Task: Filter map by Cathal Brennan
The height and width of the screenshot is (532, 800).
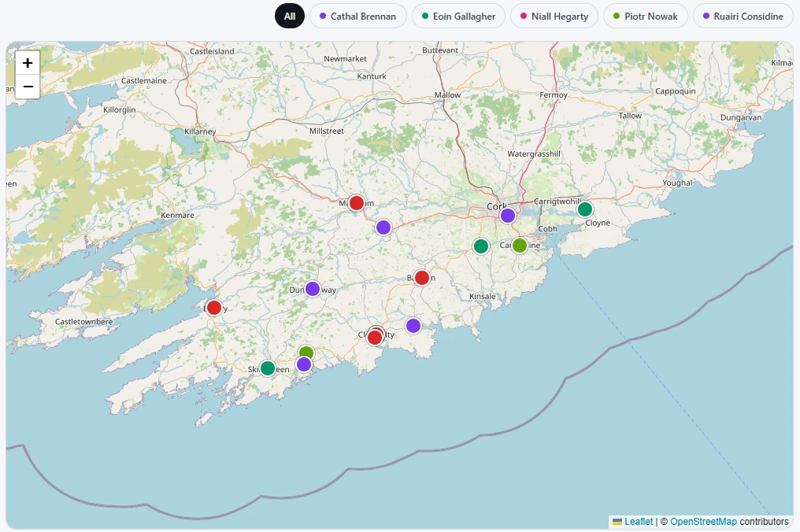Action: (357, 16)
